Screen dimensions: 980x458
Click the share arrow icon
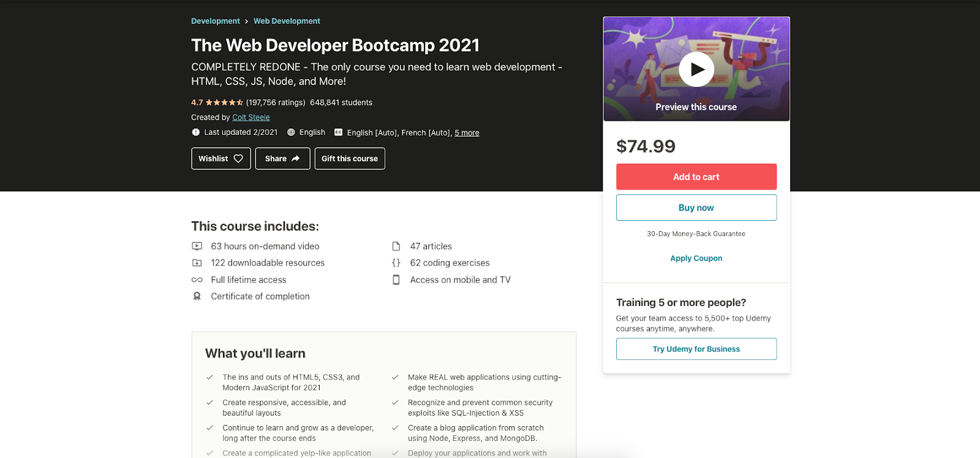[296, 158]
